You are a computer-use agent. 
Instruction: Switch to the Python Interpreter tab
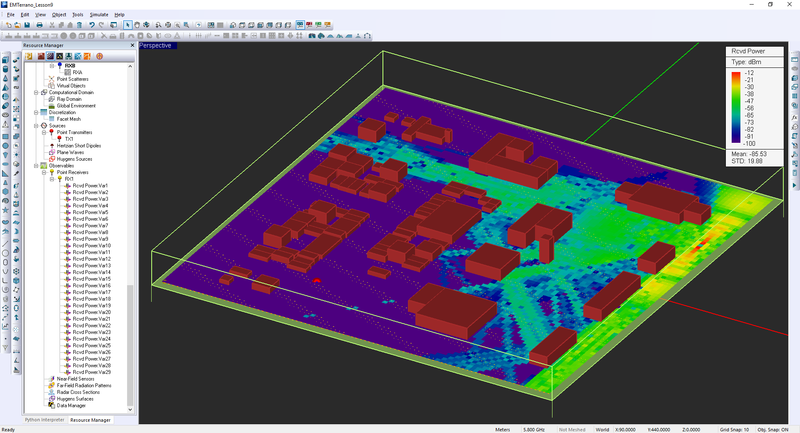(x=44, y=420)
